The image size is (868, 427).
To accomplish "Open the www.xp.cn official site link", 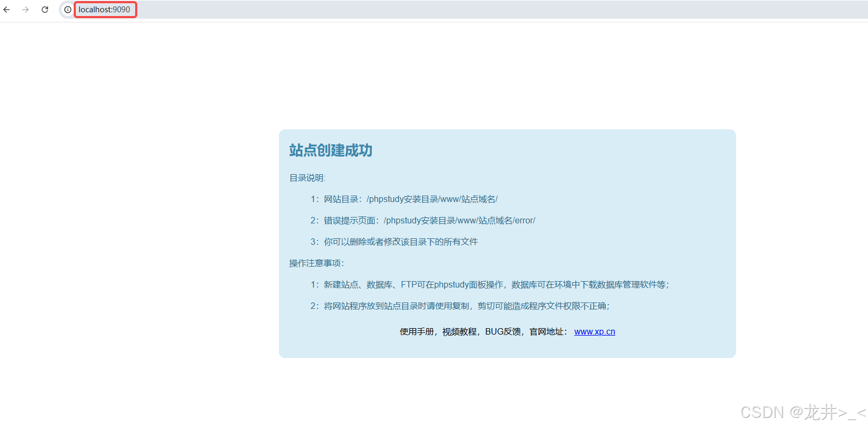I will 595,331.
